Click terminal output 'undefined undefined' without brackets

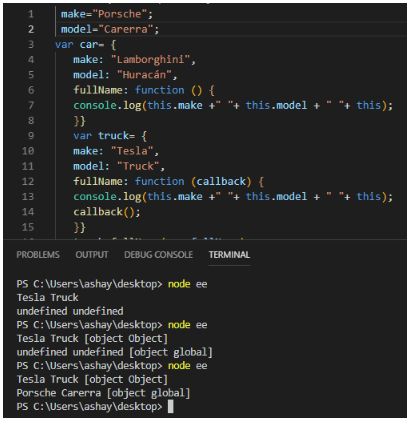pos(70,311)
